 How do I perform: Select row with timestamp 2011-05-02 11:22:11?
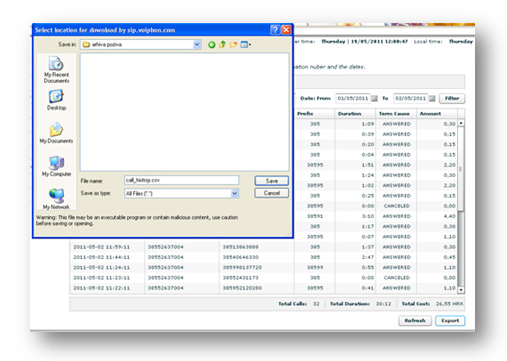pyautogui.click(x=263, y=288)
